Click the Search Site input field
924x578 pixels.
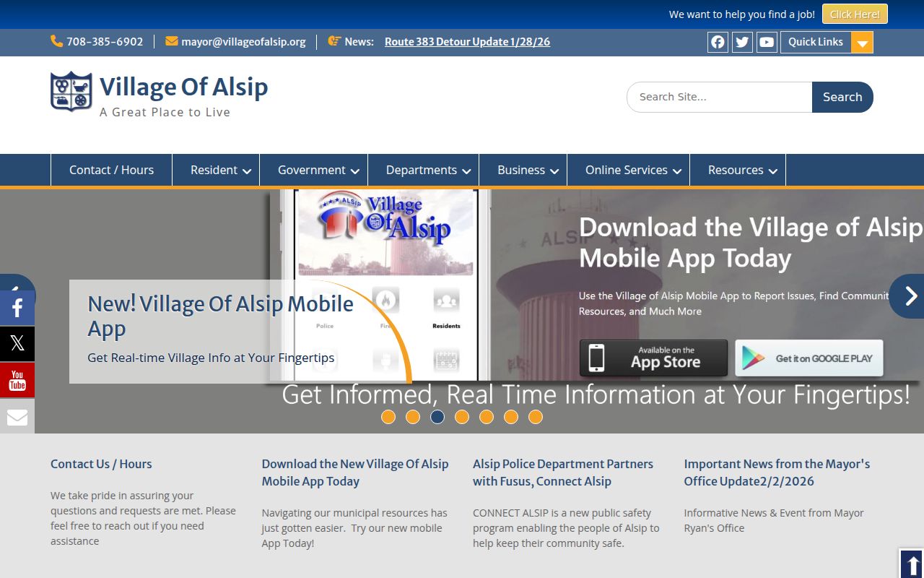(x=720, y=97)
